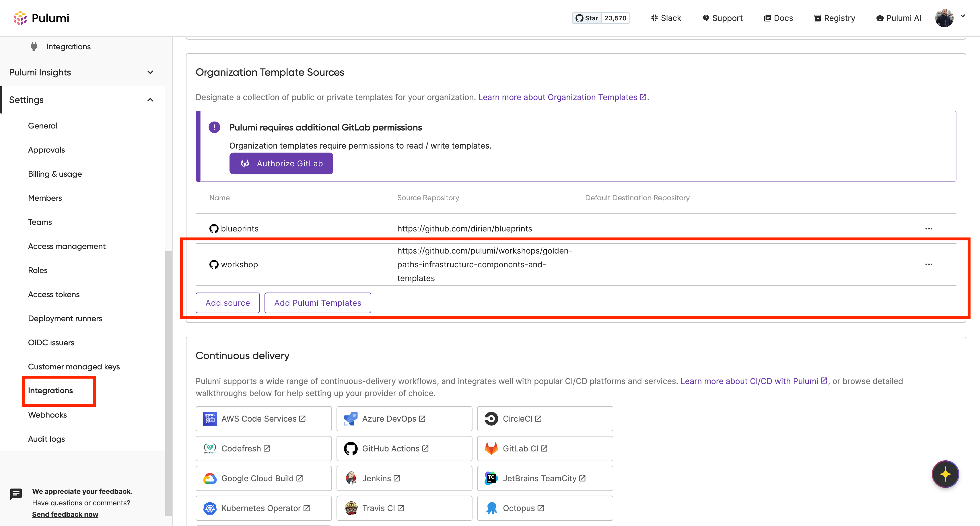Collapse the Settings section
This screenshot has width=980, height=526.
tap(82, 100)
